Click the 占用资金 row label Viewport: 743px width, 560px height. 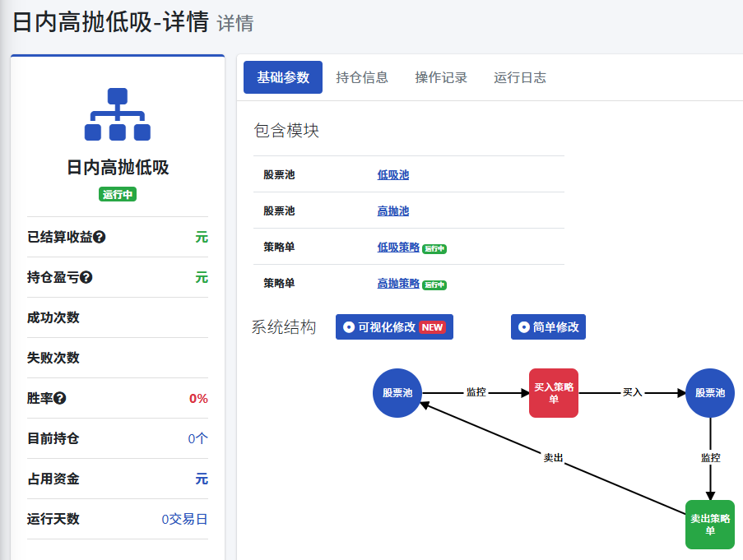click(53, 479)
